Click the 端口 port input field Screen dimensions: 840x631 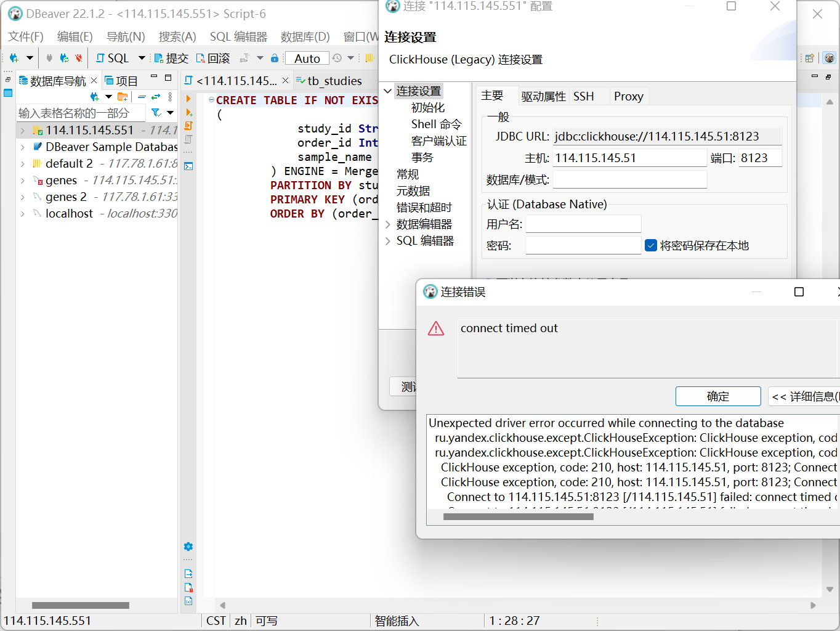(x=761, y=158)
